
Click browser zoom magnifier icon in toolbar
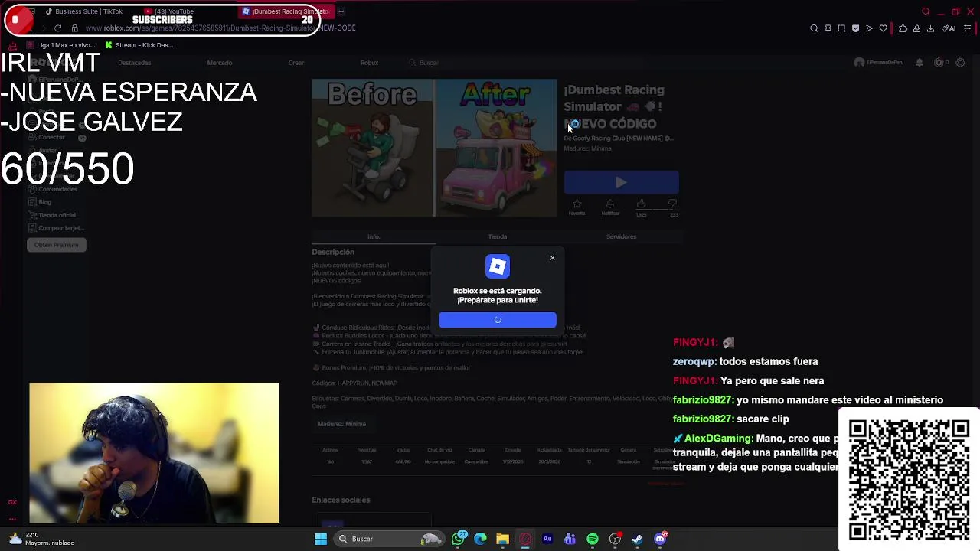click(x=814, y=28)
